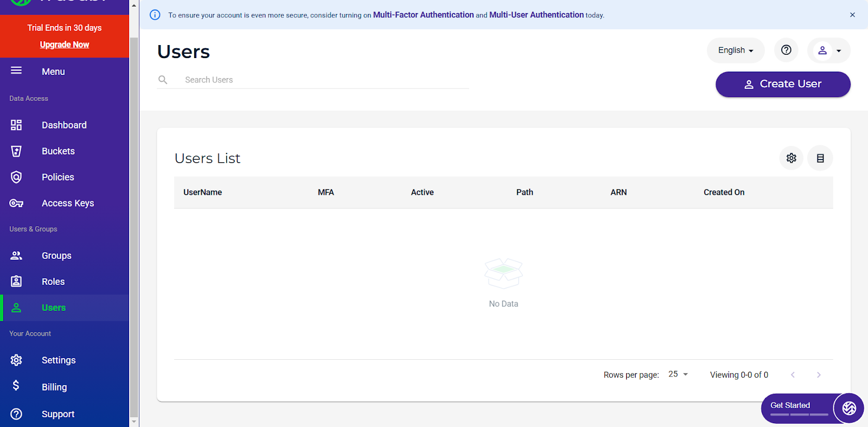Expand the English language dropdown
The image size is (868, 427).
[x=736, y=50]
